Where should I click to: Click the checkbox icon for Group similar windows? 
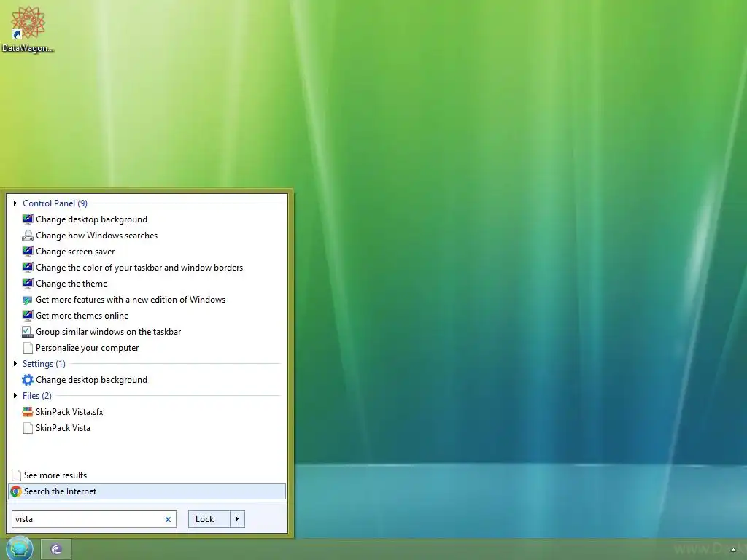point(28,332)
